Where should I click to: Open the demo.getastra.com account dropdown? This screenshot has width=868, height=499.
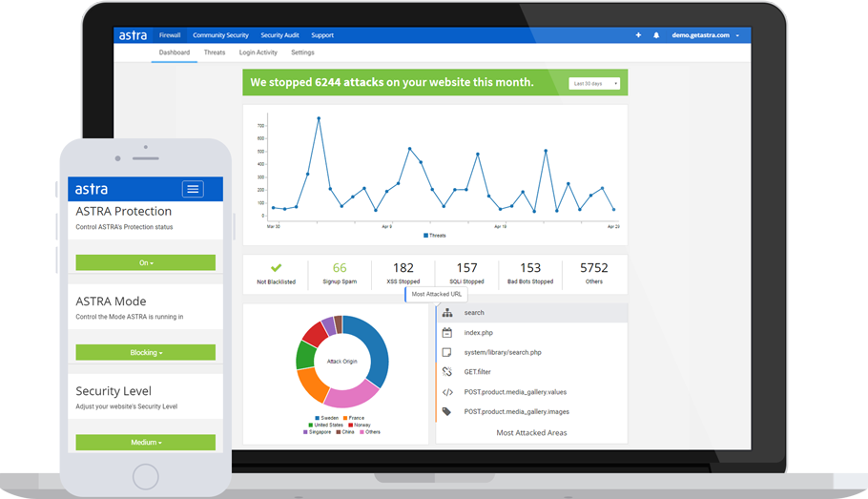(705, 35)
